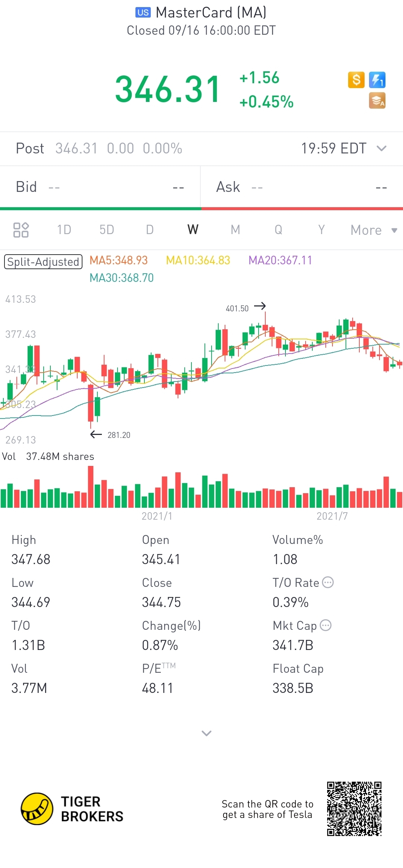Tap the T/O Rate info icon
The width and height of the screenshot is (403, 868).
[328, 582]
